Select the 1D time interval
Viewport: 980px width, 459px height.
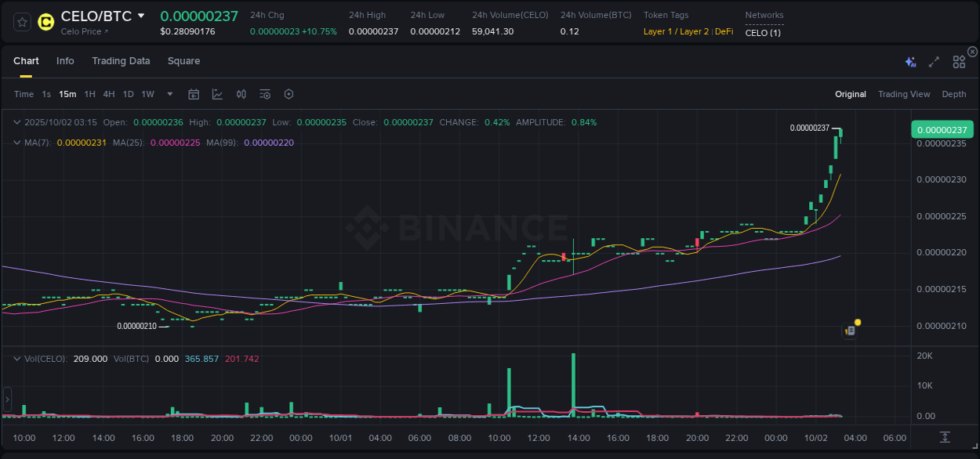click(x=127, y=94)
